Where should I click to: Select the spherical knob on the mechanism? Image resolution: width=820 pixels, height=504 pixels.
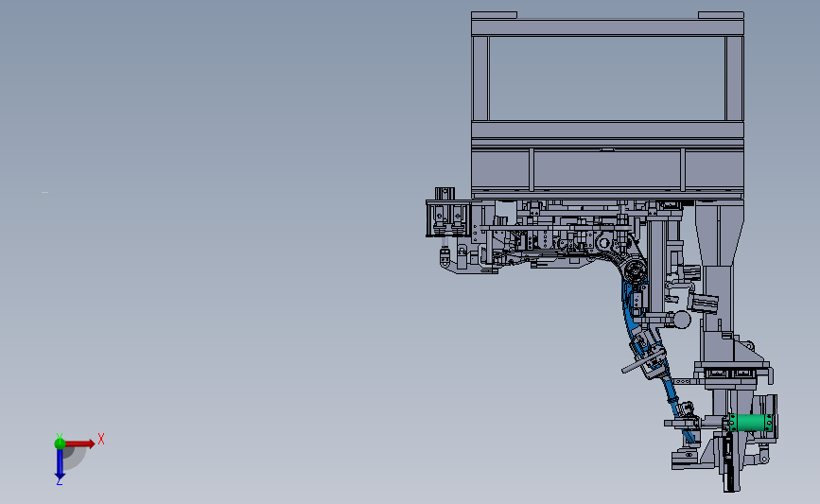click(681, 319)
